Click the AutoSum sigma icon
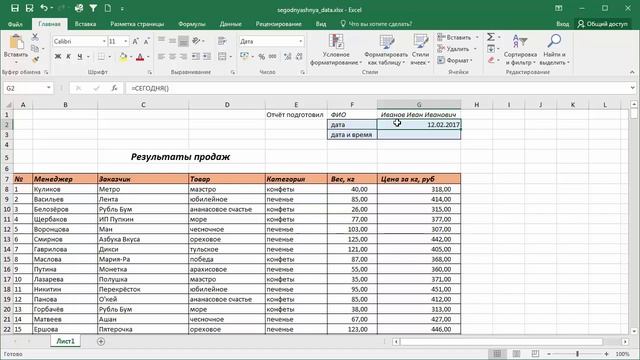 tap(491, 37)
